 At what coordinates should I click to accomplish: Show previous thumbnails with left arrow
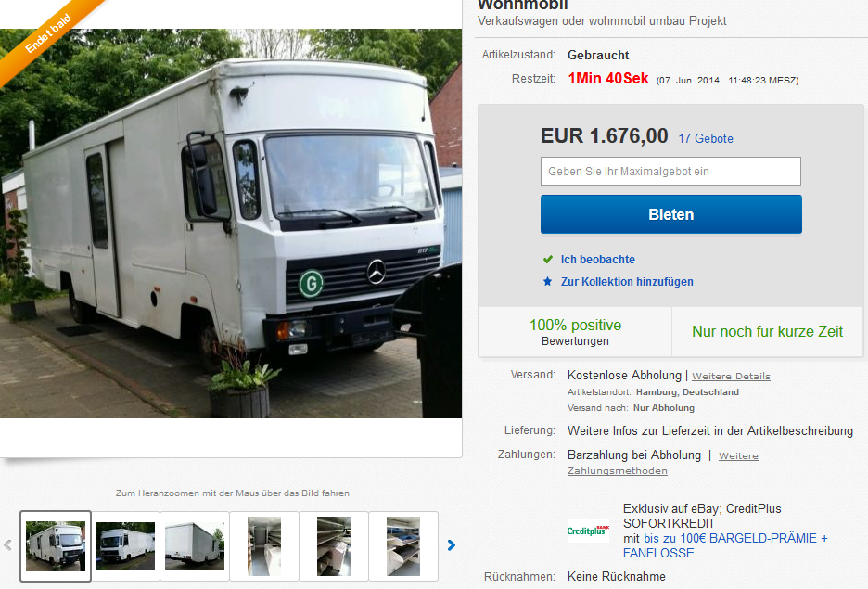pos(7,545)
